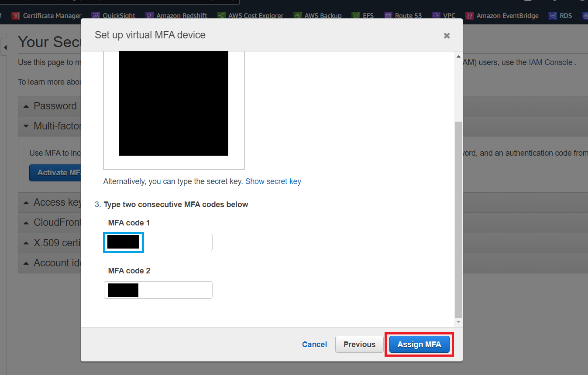Viewport: 588px width, 375px height.
Task: Open the AWS Backup bookmark
Action: click(318, 15)
